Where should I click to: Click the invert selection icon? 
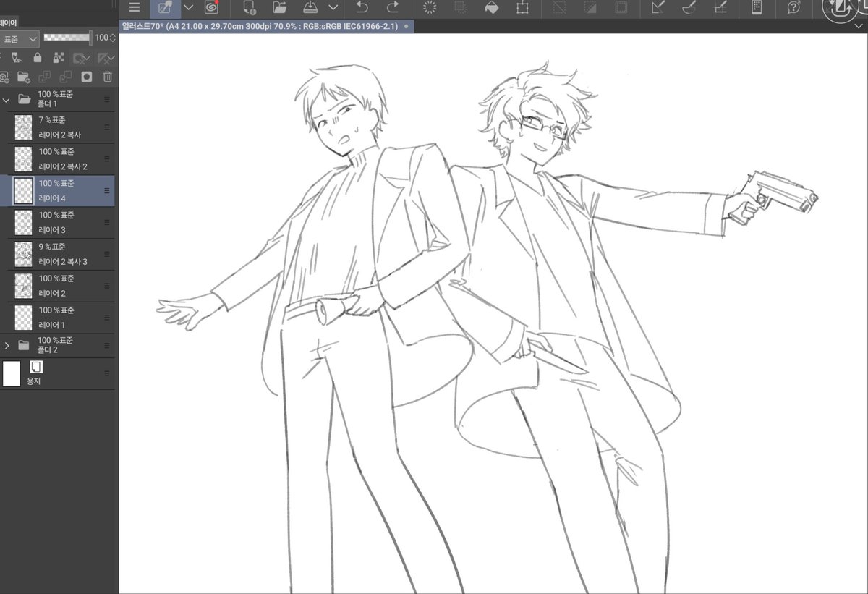coord(590,8)
